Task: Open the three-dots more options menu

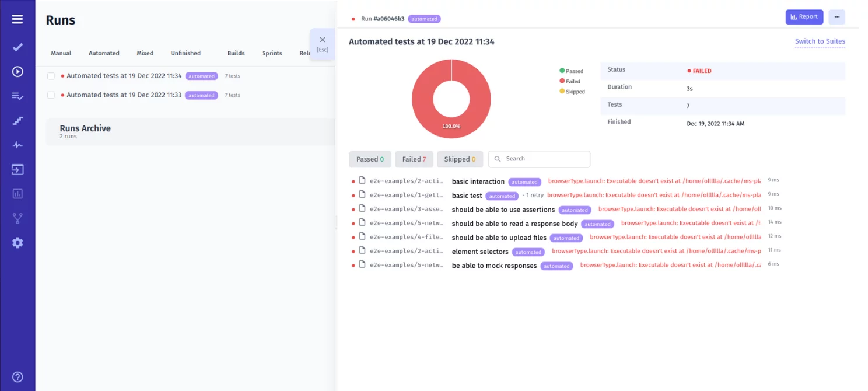Action: [x=836, y=17]
